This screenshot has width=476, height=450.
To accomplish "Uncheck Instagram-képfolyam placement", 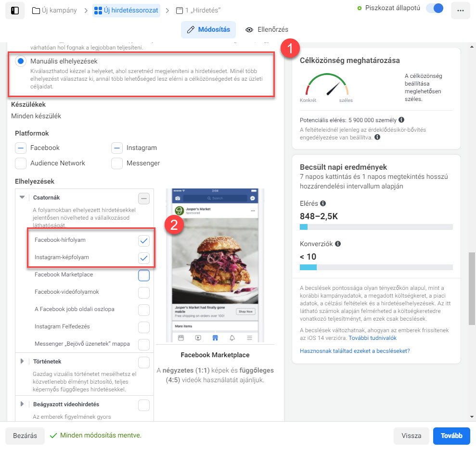I will (x=144, y=258).
